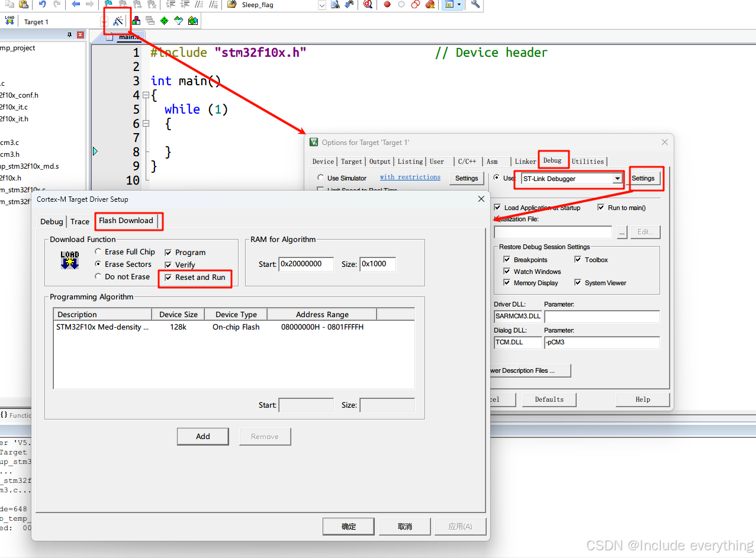Open the ST-Link Debugger dropdown
Screen dimensions: 756x558
(x=617, y=179)
